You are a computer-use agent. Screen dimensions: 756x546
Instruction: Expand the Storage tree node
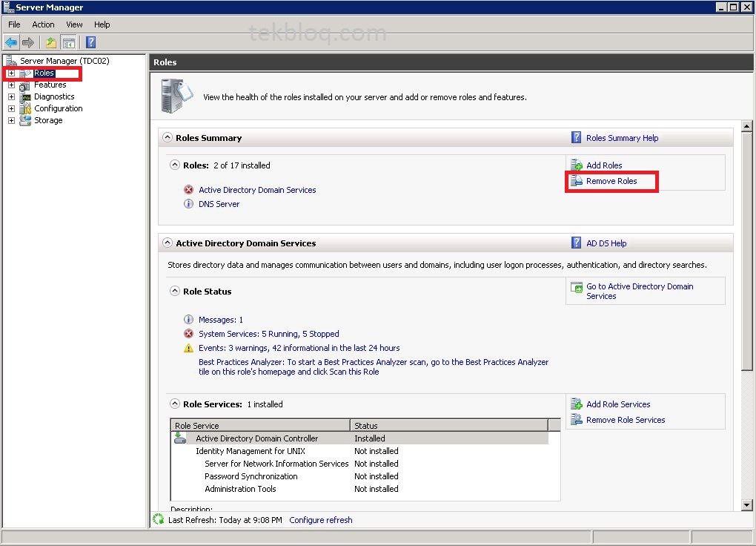[x=12, y=120]
